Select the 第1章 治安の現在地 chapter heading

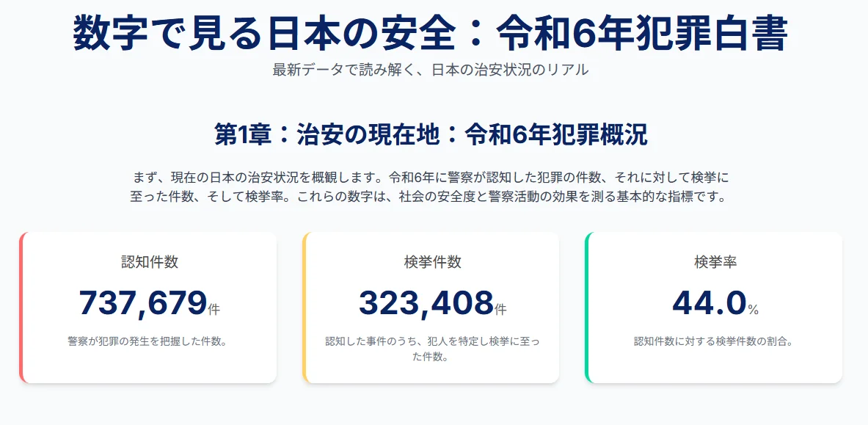pyautogui.click(x=431, y=135)
